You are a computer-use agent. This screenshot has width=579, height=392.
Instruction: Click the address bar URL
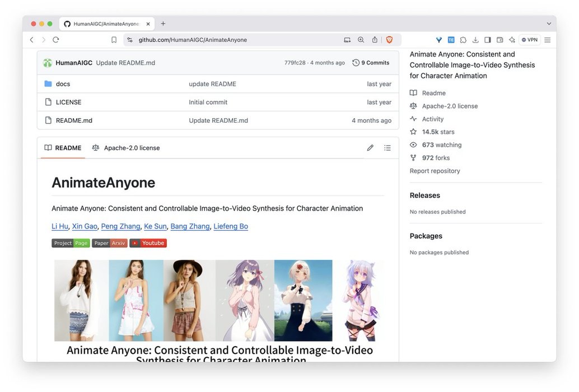193,40
